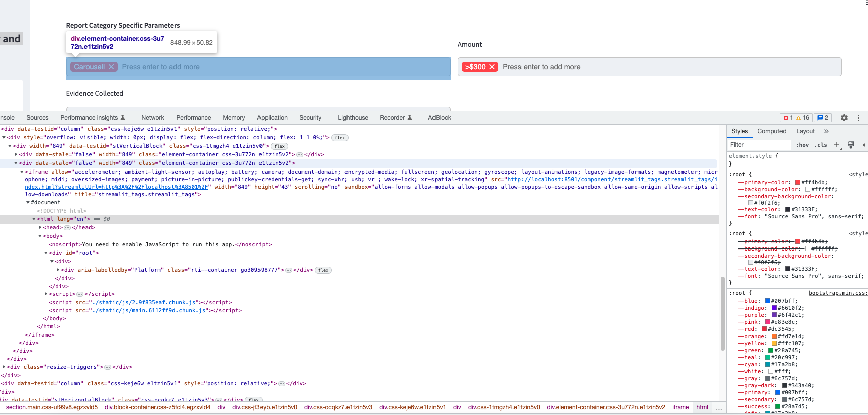Click the flex badge on stVerticalBlock div

[280, 146]
